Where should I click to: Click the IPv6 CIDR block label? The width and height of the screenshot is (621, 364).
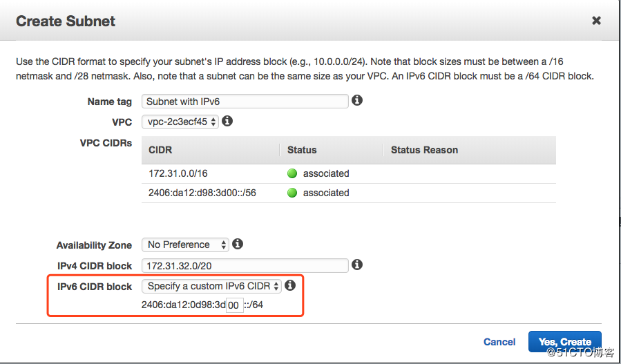(94, 287)
